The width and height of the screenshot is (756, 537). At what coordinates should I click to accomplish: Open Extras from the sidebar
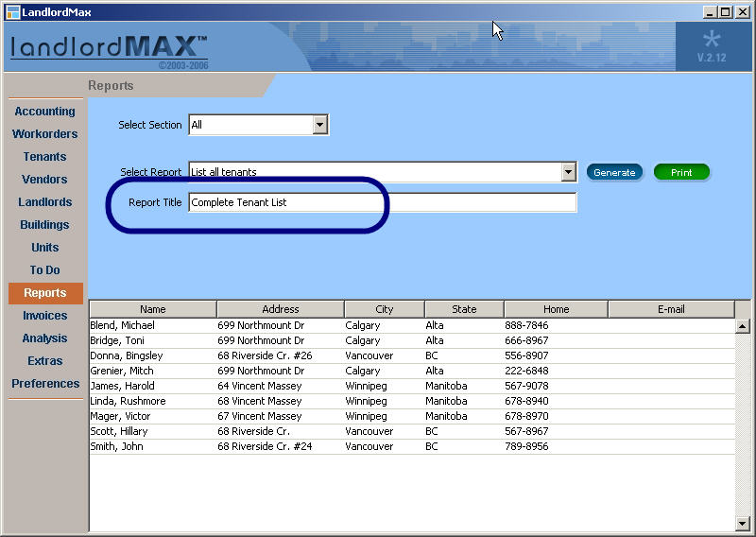pos(44,361)
